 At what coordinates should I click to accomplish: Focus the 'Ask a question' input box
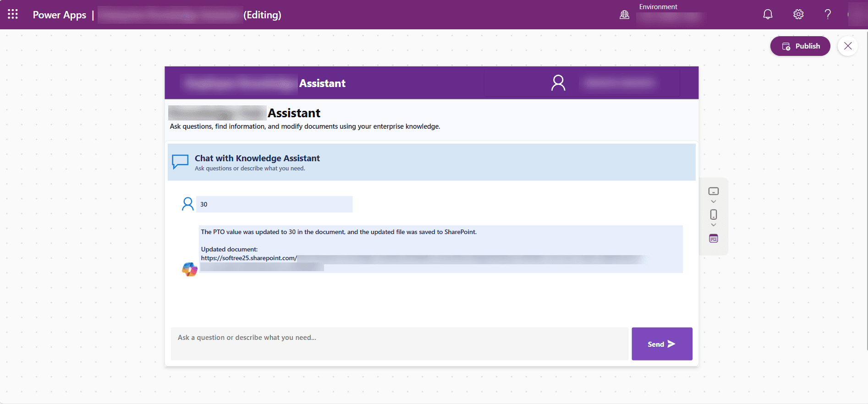coord(400,344)
